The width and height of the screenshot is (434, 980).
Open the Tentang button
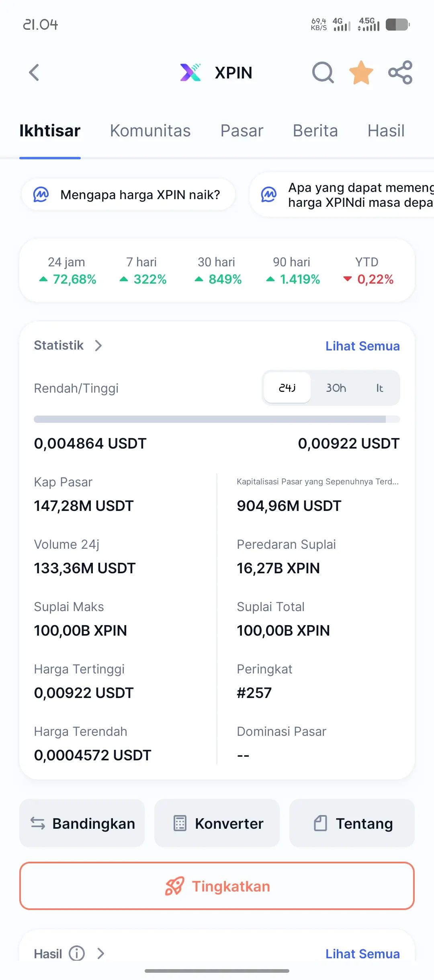click(352, 823)
